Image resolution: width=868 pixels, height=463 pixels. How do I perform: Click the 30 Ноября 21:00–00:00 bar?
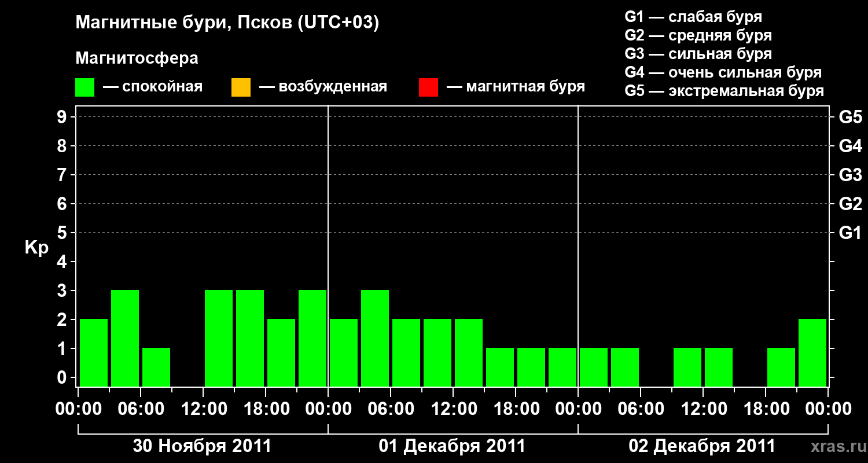tap(312, 338)
